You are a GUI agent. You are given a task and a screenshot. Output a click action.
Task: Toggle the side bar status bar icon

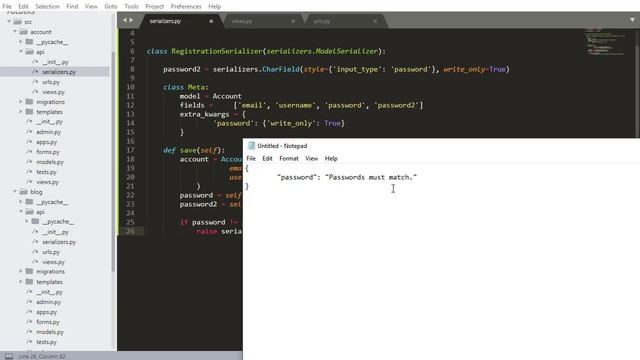click(x=9, y=356)
